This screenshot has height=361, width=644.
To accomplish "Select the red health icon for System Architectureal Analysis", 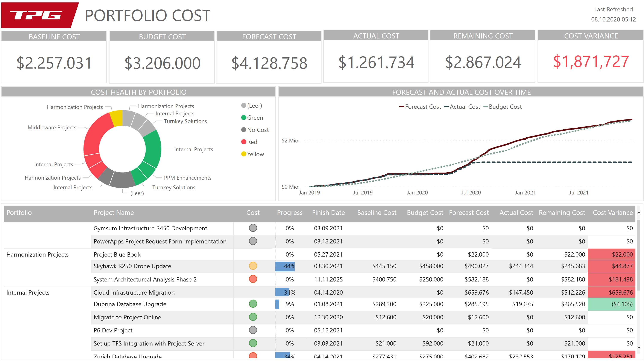I will [253, 279].
